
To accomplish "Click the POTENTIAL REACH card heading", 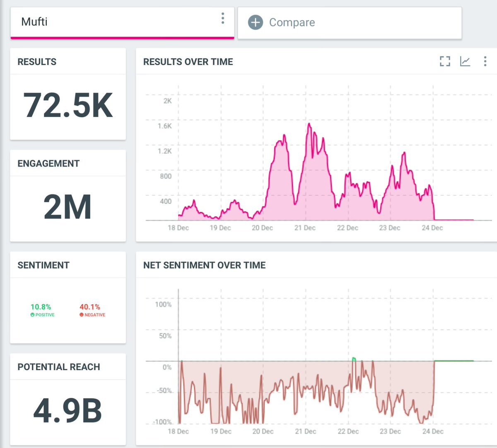I will point(59,367).
